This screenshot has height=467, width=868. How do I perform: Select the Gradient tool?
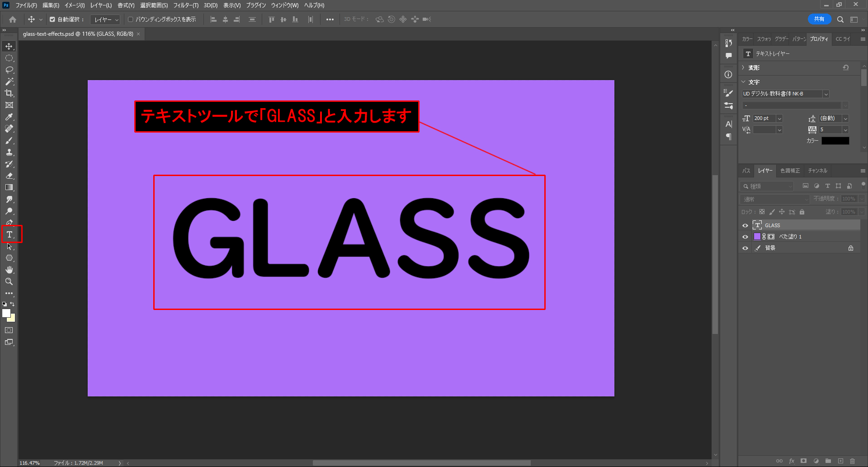tap(9, 187)
